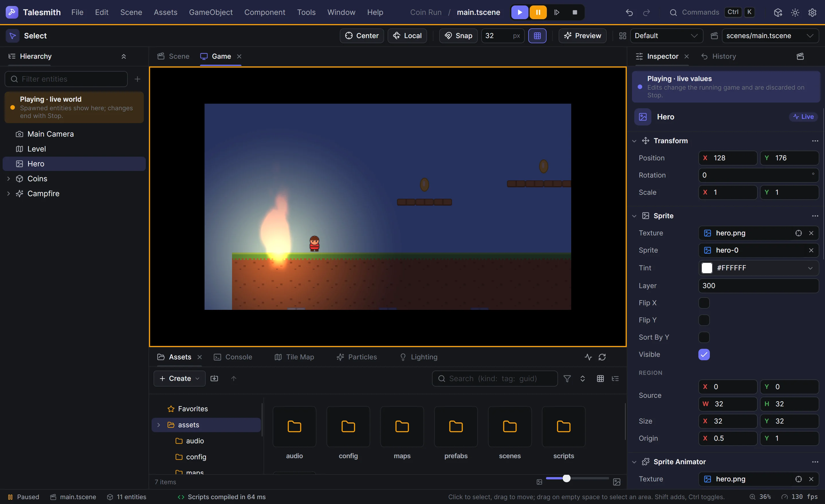The height and width of the screenshot is (504, 825).
Task: Switch Assets to grid view
Action: click(x=600, y=379)
